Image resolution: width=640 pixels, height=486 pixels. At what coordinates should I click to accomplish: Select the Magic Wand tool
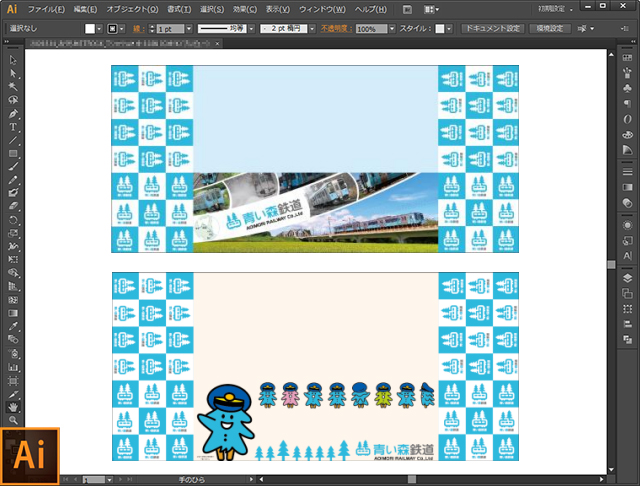tap(13, 87)
